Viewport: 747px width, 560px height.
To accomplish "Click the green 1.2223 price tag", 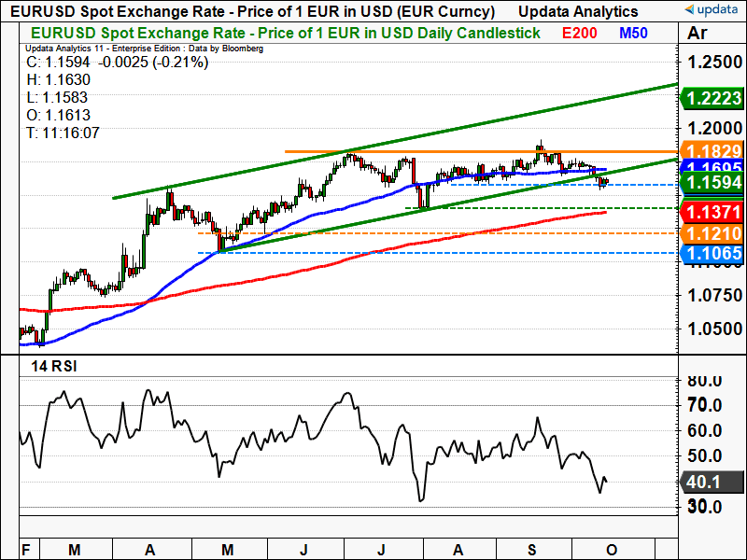I will [712, 98].
